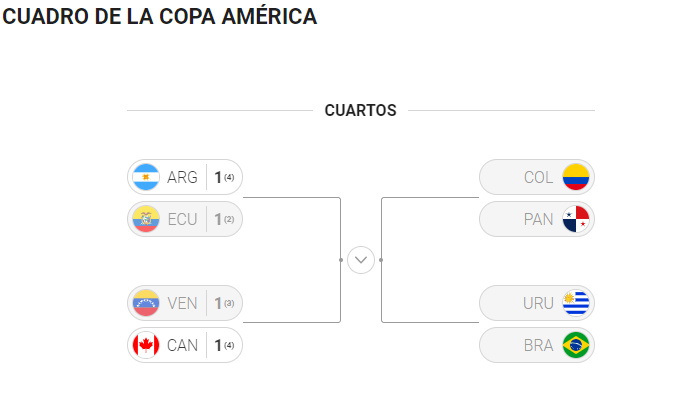Click the Ecuador flag icon
674x394 pixels.
(146, 219)
